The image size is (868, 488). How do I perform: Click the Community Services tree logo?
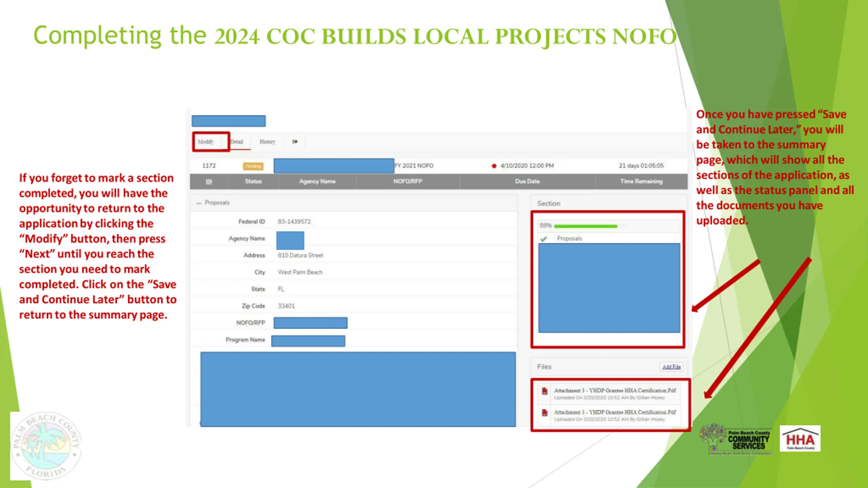pos(736,439)
